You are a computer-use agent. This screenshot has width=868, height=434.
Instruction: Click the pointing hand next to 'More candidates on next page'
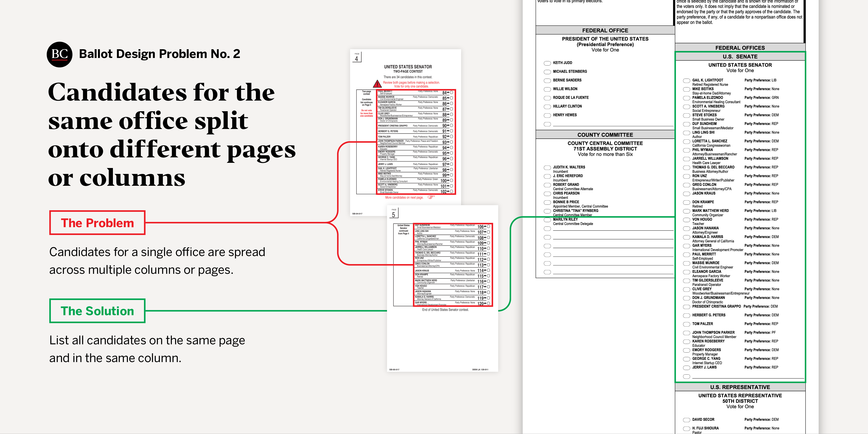[x=431, y=197]
